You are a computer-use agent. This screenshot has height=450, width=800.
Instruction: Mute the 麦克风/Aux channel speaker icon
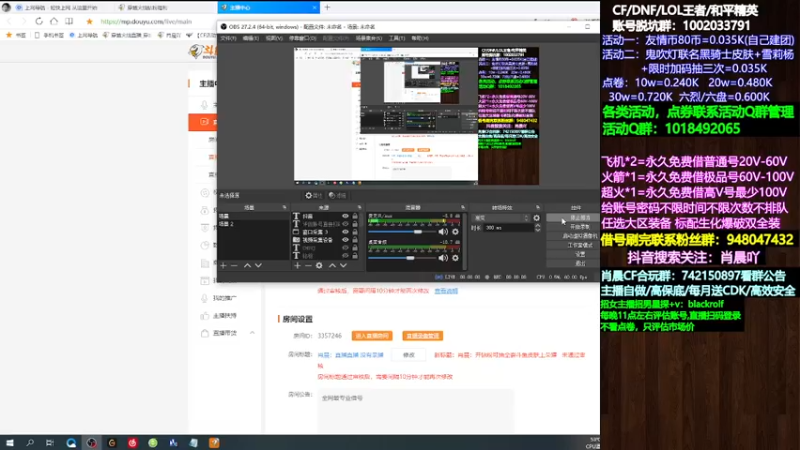point(443,232)
